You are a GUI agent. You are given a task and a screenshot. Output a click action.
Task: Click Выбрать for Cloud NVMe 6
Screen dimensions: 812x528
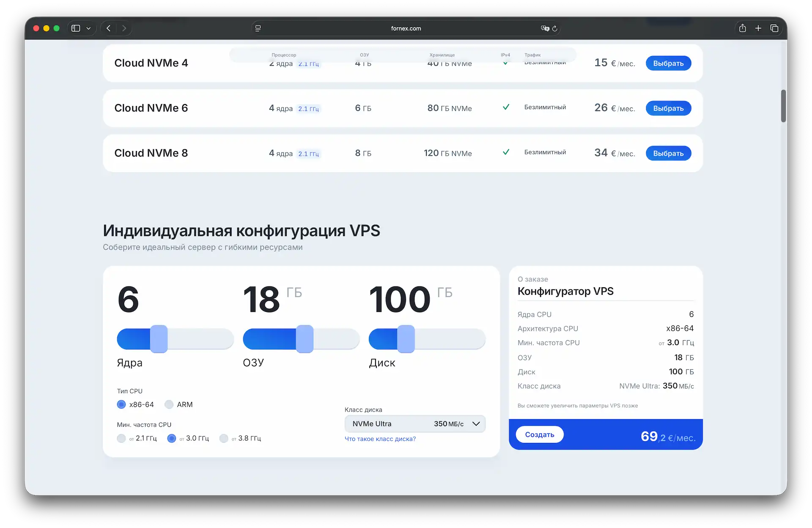[x=668, y=108]
